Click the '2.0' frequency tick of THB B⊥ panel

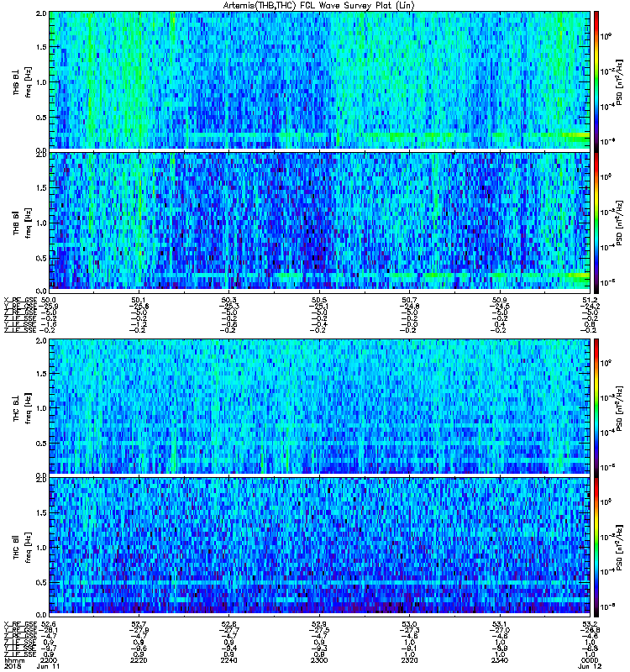(41, 13)
